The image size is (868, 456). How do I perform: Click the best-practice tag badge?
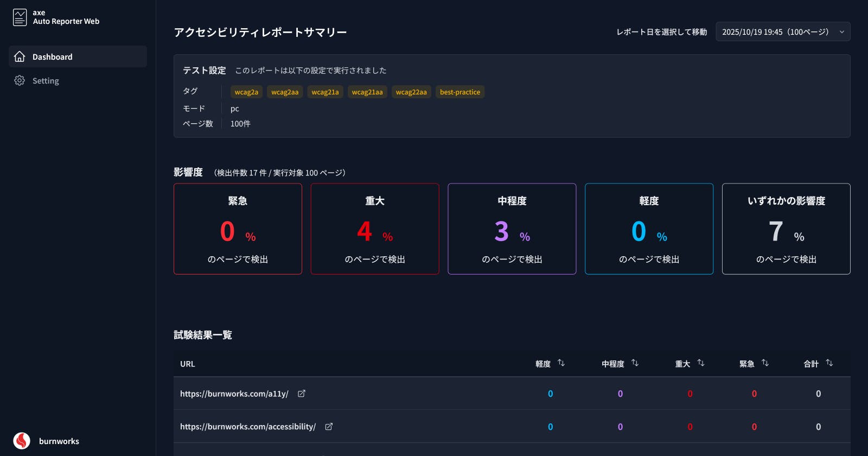click(460, 92)
